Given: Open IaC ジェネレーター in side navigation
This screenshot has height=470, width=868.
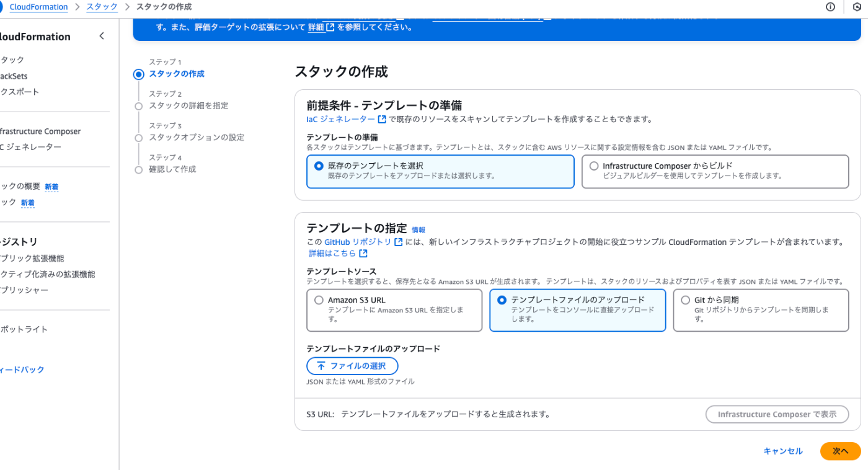Looking at the screenshot, I should 31,147.
